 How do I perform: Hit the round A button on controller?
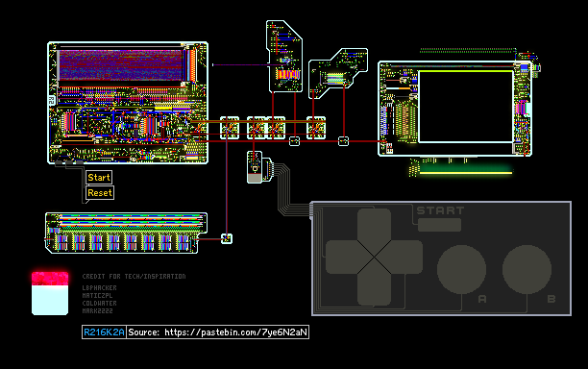(461, 269)
